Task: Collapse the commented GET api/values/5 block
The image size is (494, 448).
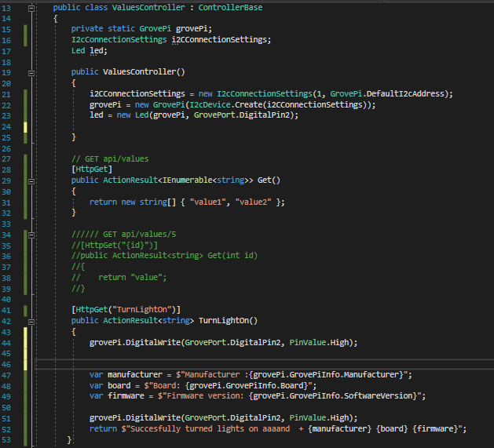Action: click(31, 235)
